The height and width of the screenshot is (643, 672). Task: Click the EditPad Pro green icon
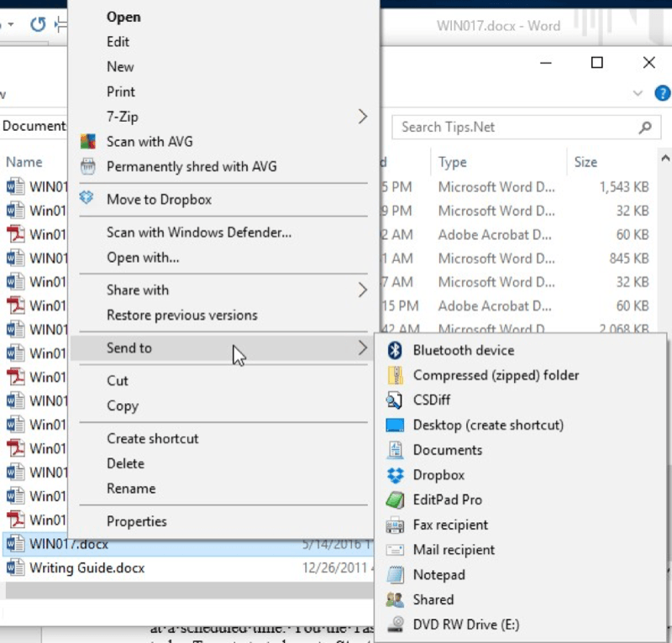(x=395, y=500)
